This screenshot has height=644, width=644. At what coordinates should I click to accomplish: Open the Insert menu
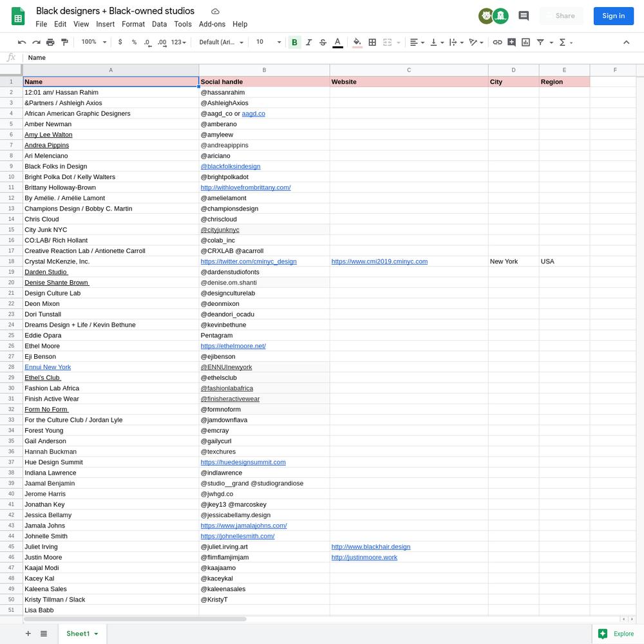pyautogui.click(x=105, y=24)
